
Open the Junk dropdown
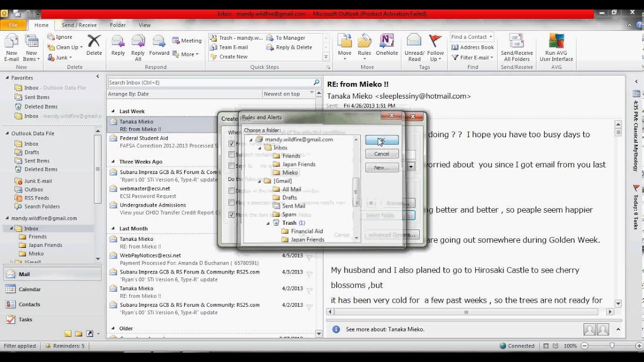coord(60,57)
